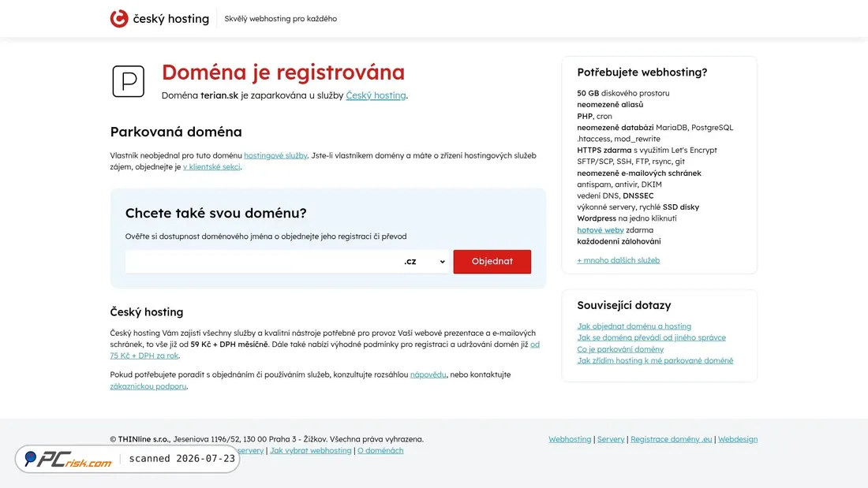Open the Jak vybrat webhosting link
Viewport: 868px width, 488px height.
click(x=311, y=450)
